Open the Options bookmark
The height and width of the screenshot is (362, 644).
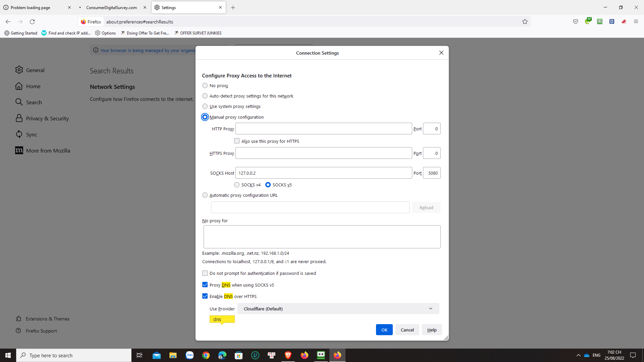[105, 33]
